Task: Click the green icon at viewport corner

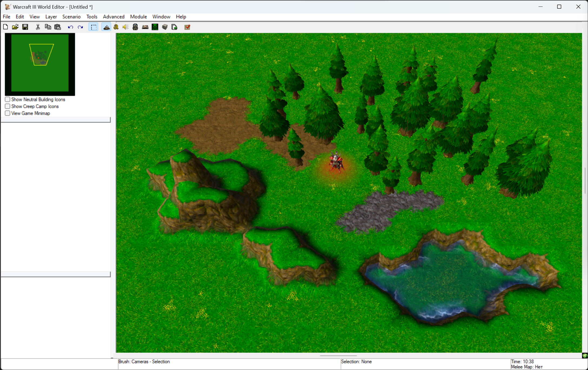Action: pyautogui.click(x=585, y=355)
